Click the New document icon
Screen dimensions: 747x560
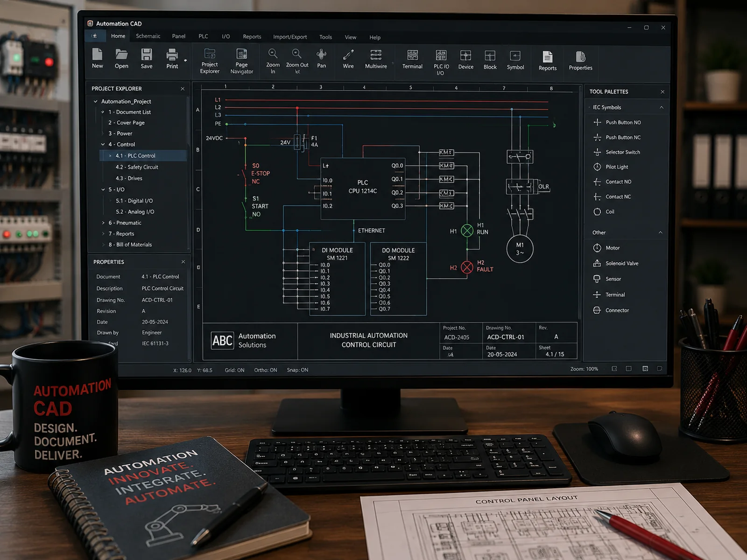click(98, 55)
